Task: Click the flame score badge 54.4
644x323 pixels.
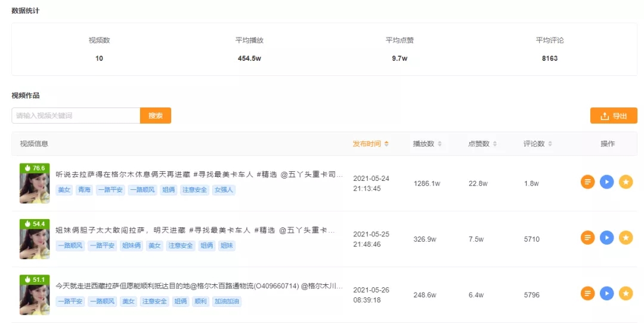Action: (35, 224)
